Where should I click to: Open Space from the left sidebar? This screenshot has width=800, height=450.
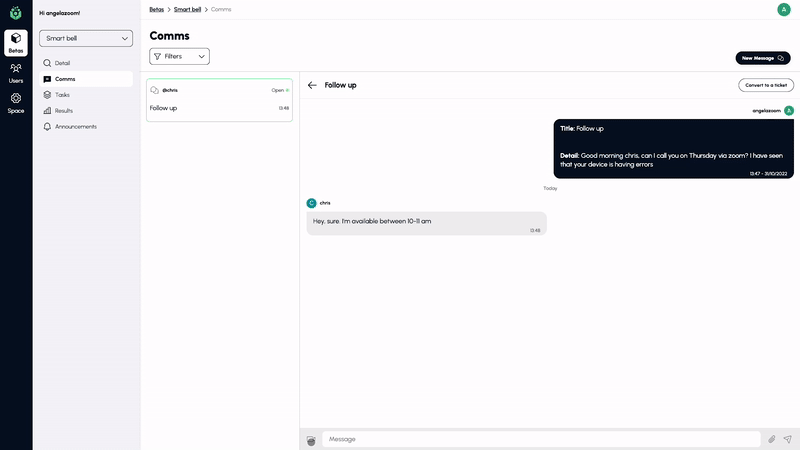(x=16, y=102)
